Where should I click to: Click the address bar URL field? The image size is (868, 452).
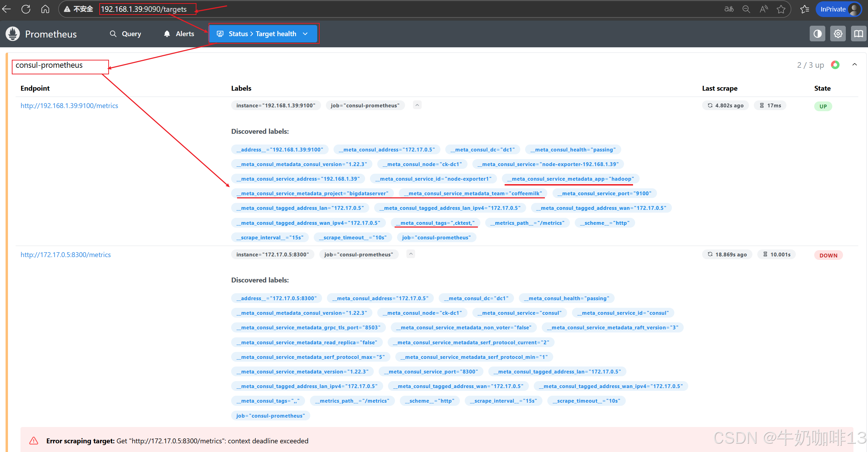coord(144,9)
